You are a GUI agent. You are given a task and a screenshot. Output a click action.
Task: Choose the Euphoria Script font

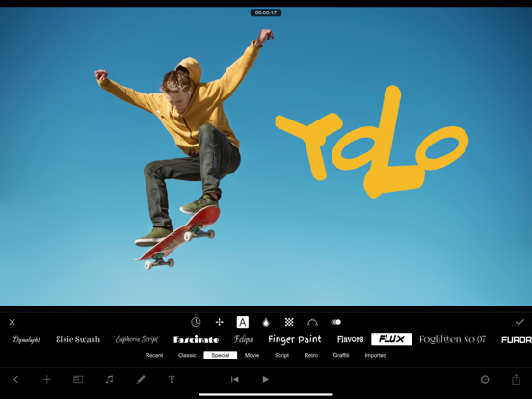137,339
